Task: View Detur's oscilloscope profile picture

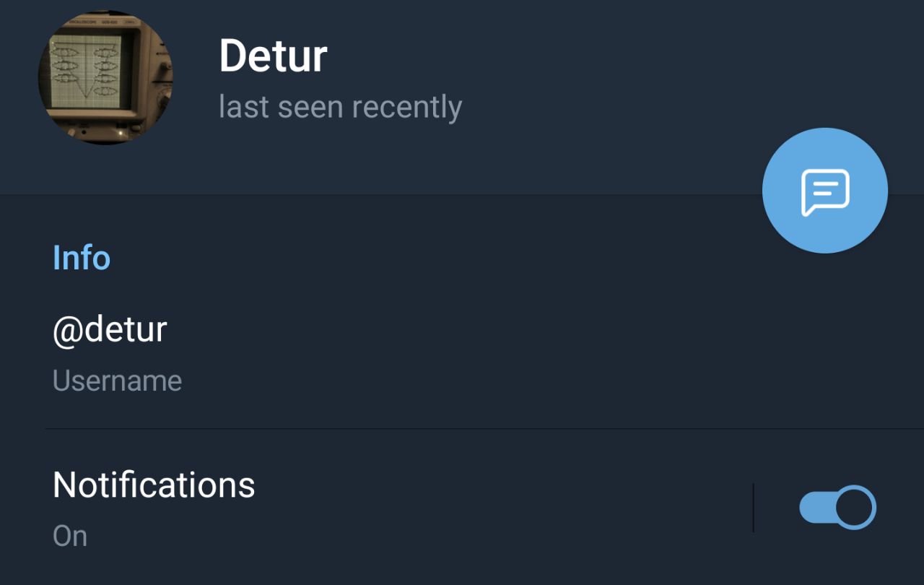Action: (105, 77)
